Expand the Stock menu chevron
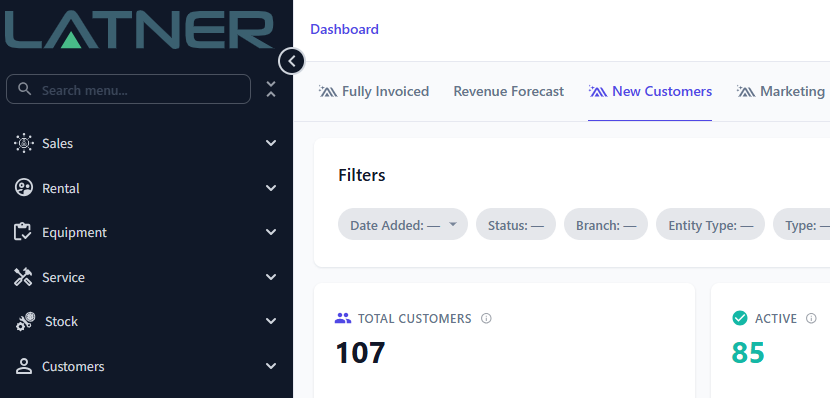Screen dimensions: 830x398 click(271, 321)
